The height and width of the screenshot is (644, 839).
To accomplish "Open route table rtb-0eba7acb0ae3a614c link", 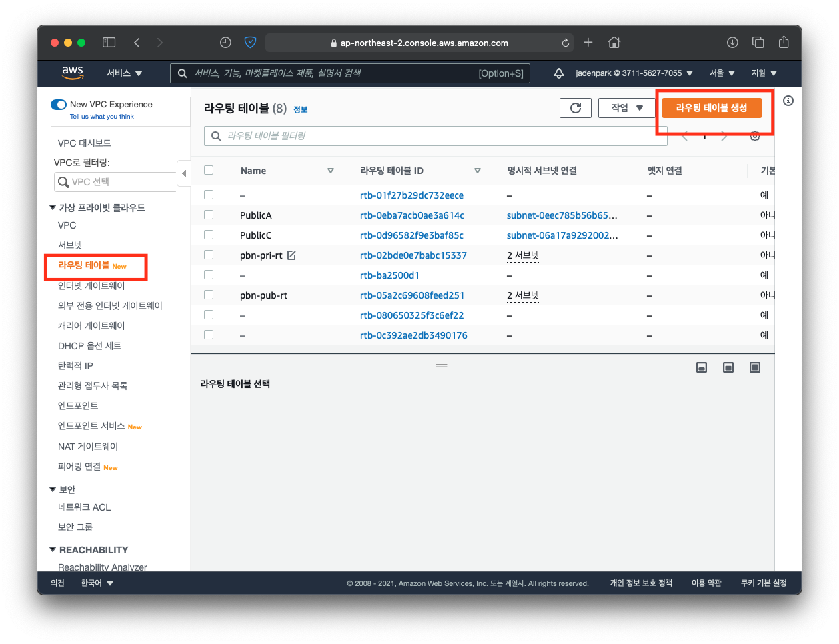I will (412, 215).
